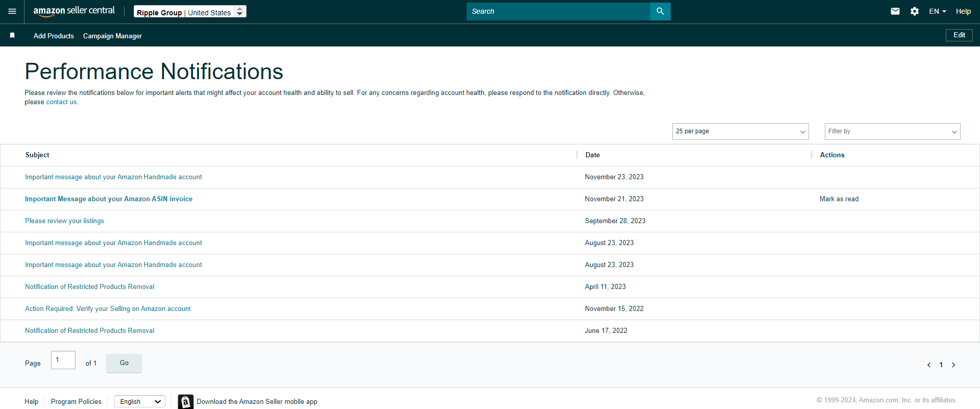This screenshot has height=409, width=980.
Task: Open April 11 Restricted Products Removal notification
Action: 89,287
